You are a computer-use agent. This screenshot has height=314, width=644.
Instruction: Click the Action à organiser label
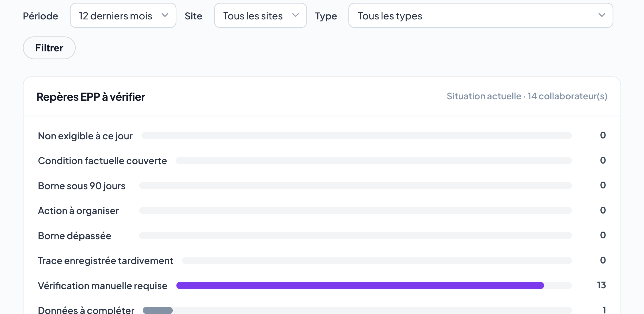point(78,211)
